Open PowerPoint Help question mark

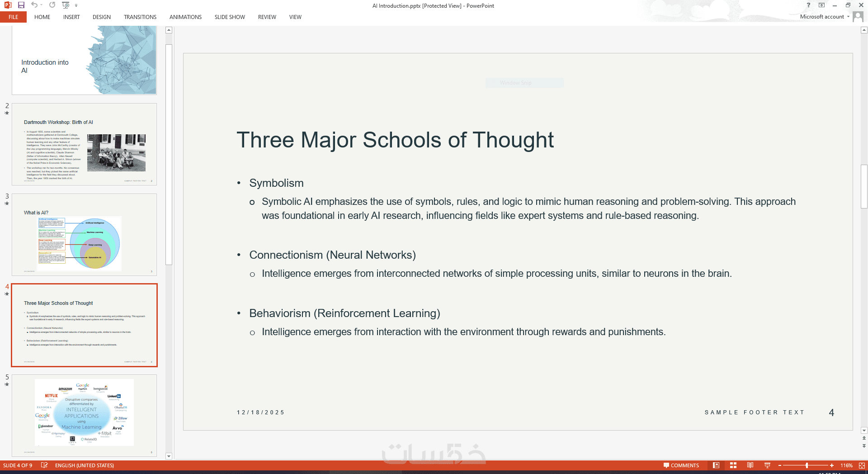click(808, 5)
